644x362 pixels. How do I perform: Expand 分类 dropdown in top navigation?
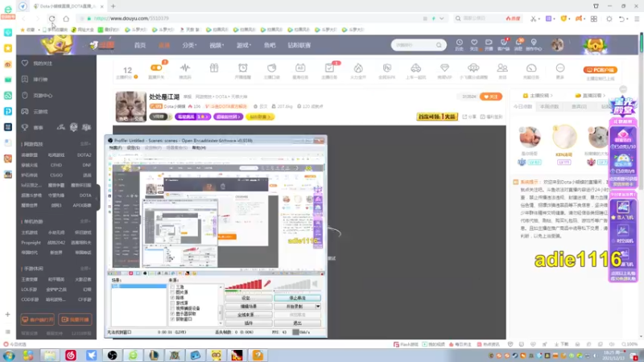189,45
